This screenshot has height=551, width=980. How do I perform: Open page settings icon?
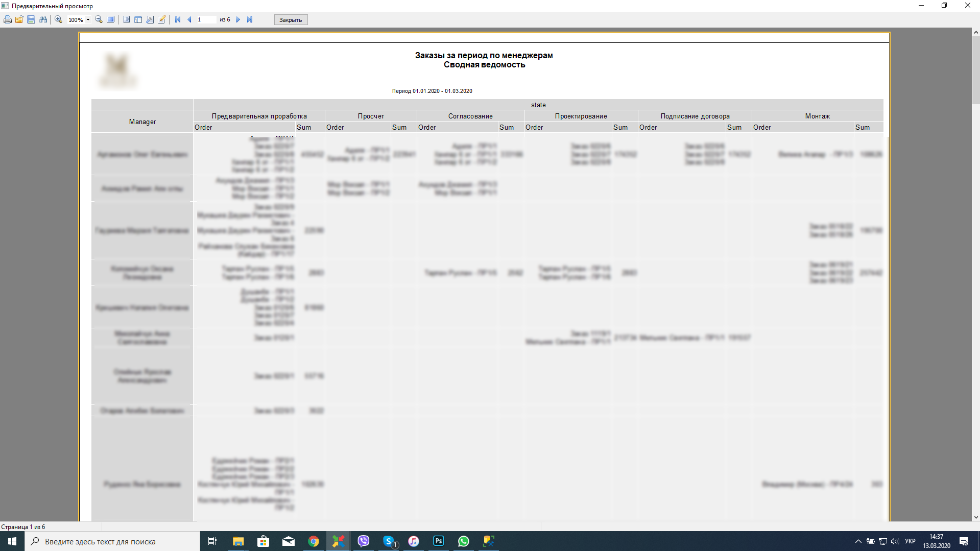tap(150, 19)
